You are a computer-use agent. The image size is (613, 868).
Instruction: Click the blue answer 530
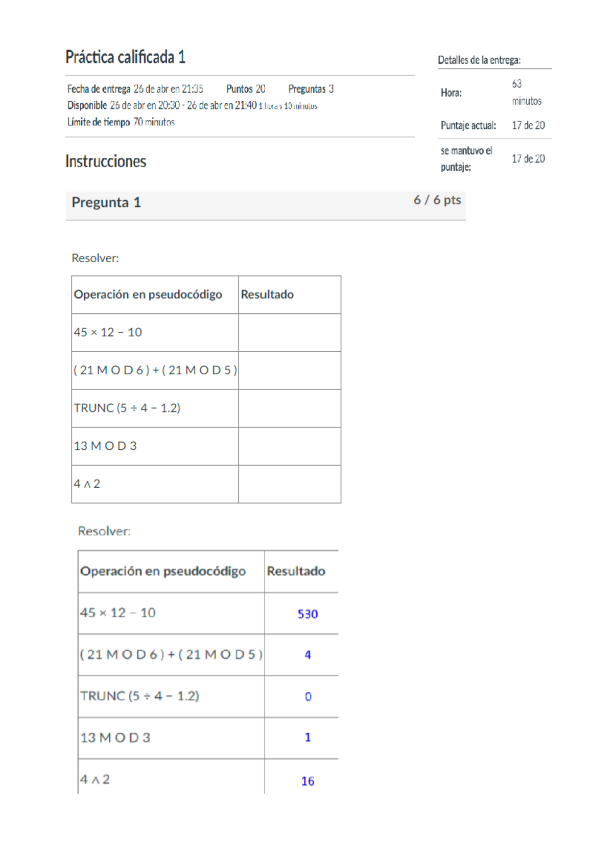pos(308,614)
